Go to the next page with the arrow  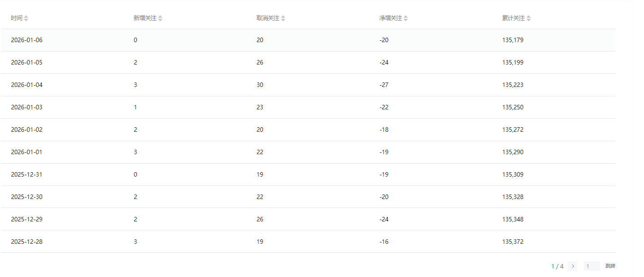572,266
